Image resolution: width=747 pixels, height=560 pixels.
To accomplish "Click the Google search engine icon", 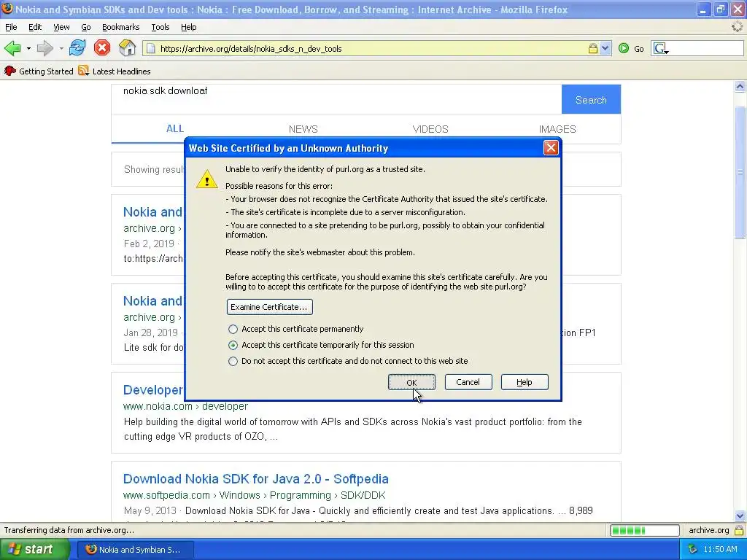I will (660, 49).
